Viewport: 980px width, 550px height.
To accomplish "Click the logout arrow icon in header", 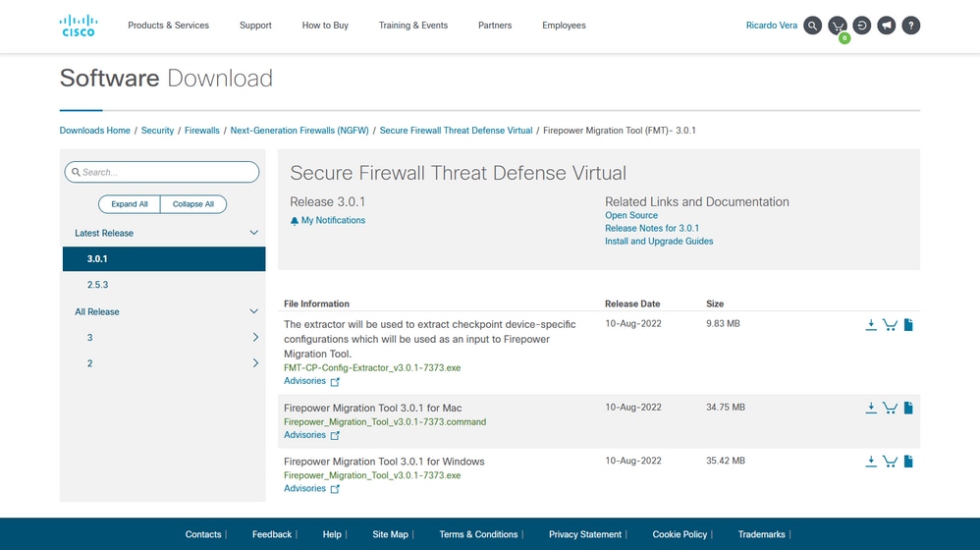I will point(862,26).
